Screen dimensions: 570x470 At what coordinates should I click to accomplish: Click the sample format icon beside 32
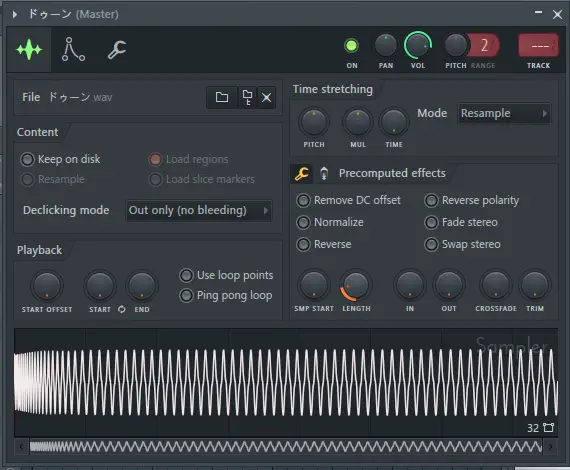[x=548, y=427]
